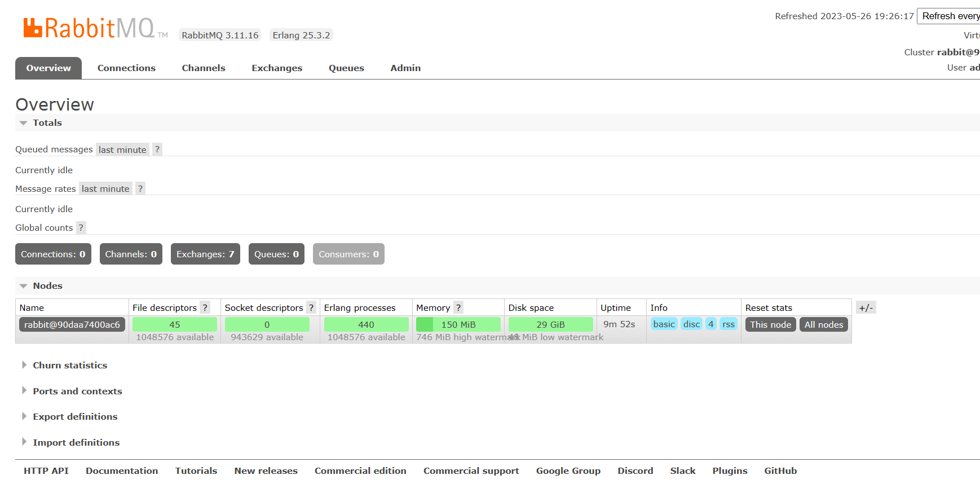Open help for Global counts
This screenshot has height=497, width=980.
coord(81,227)
